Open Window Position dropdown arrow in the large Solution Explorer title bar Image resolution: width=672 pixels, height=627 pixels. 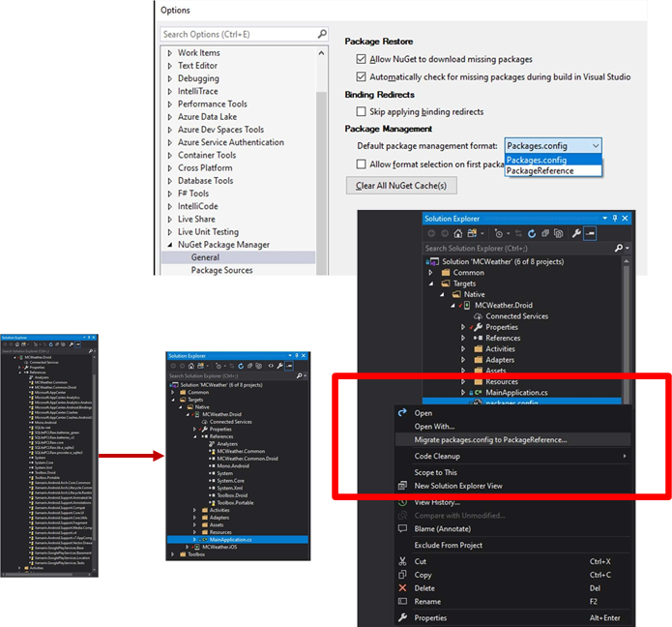[x=604, y=219]
